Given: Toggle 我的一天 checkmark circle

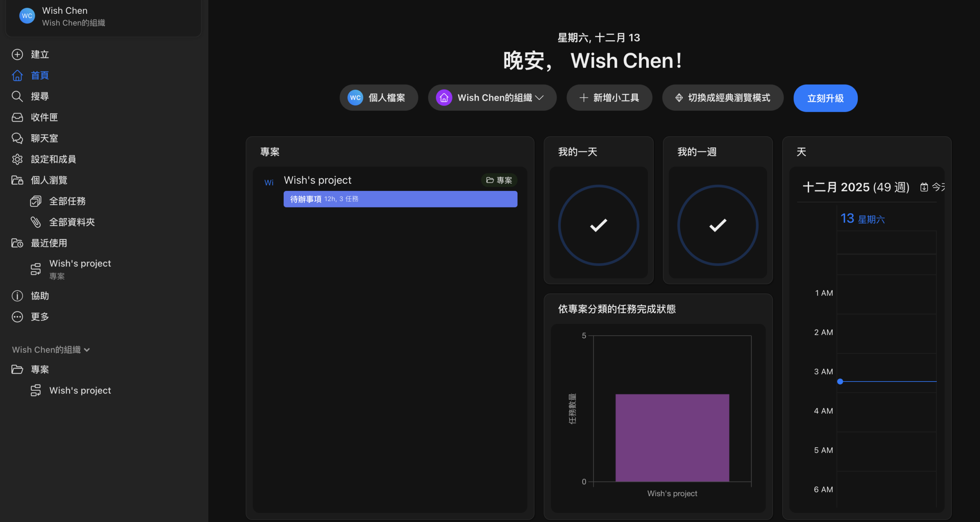Looking at the screenshot, I should pos(598,225).
